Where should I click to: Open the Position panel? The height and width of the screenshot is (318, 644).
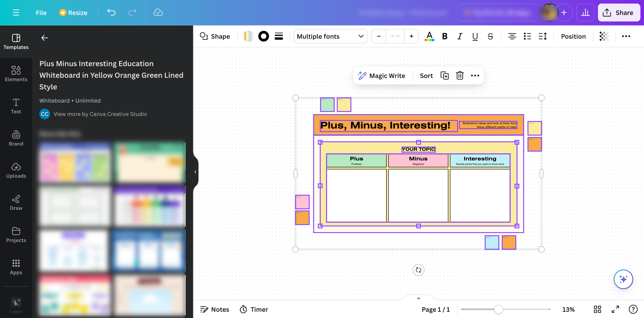coord(573,36)
